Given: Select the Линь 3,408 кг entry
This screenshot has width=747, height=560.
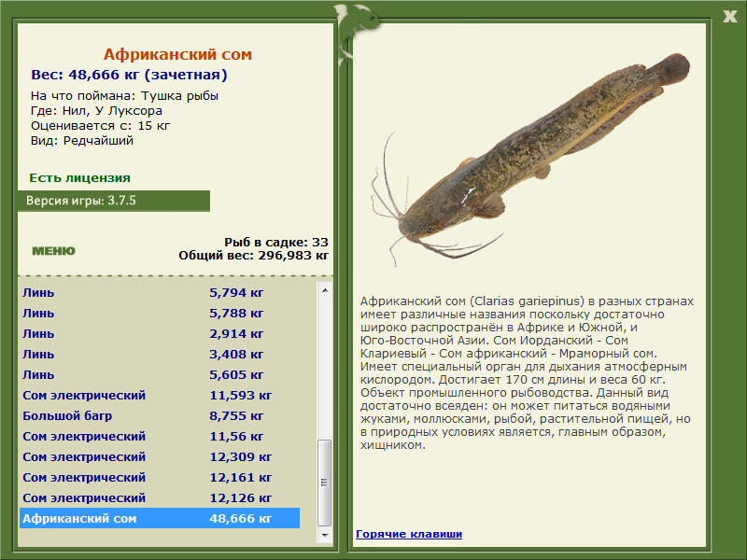Looking at the screenshot, I should (x=160, y=354).
